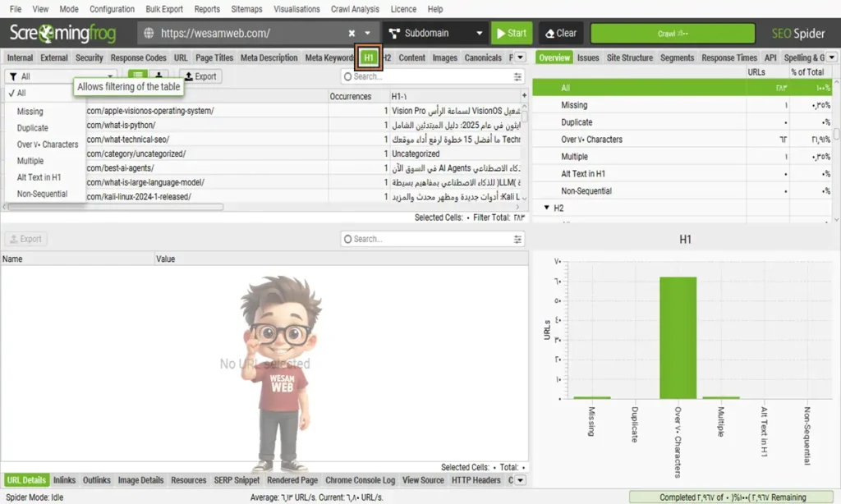The width and height of the screenshot is (841, 504).
Task: Switch to the Page Titles tab
Action: pos(214,58)
